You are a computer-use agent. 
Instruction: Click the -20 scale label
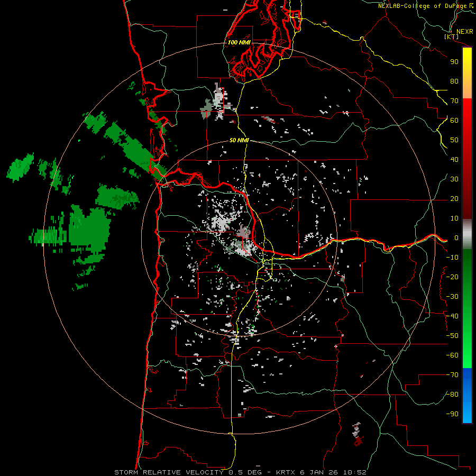point(452,277)
